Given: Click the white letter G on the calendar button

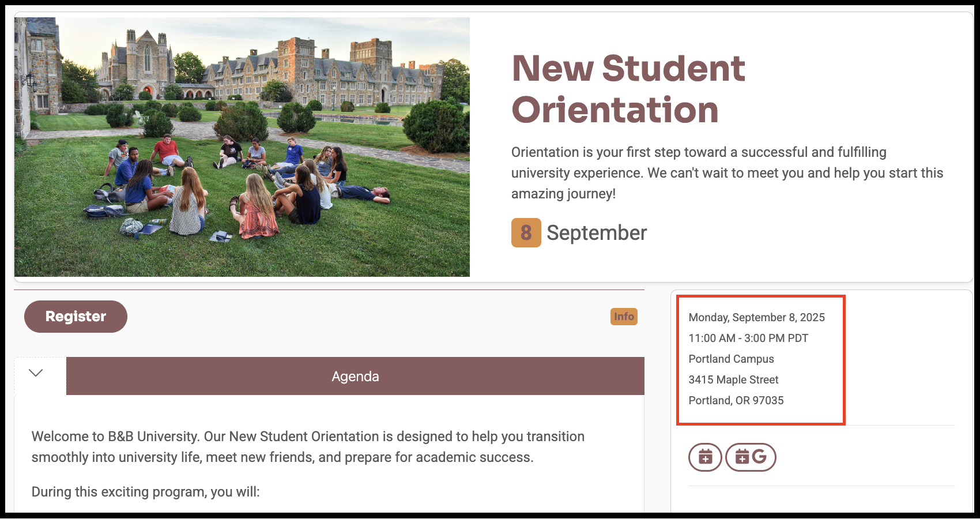Looking at the screenshot, I should tap(760, 457).
